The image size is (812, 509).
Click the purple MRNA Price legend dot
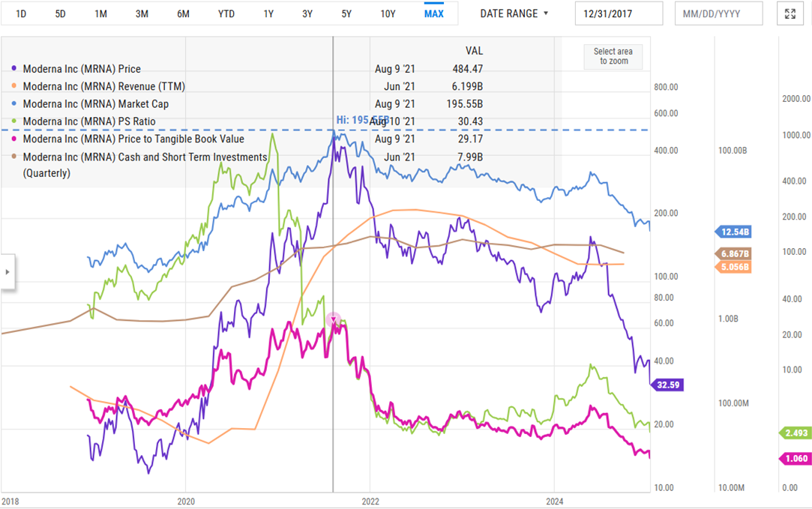point(15,69)
